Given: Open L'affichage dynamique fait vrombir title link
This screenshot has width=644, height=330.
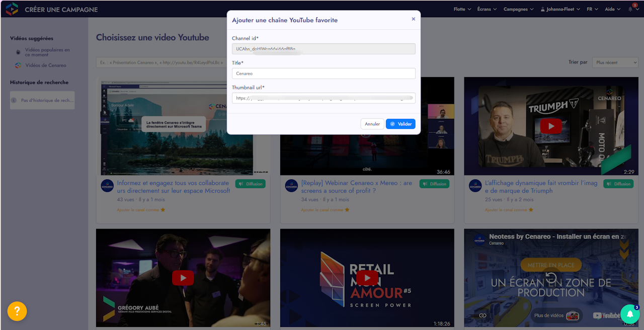Looking at the screenshot, I should (541, 187).
